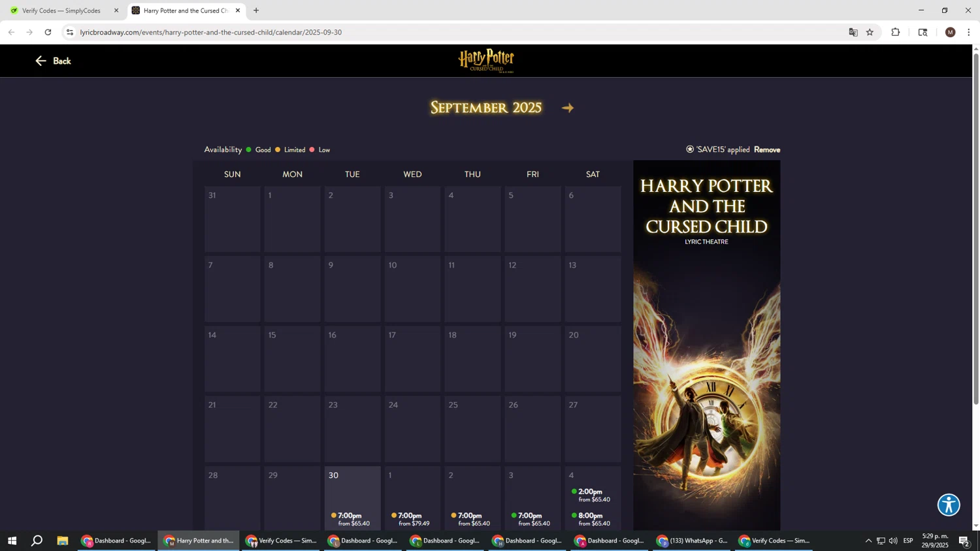The width and height of the screenshot is (980, 551).
Task: Select the Saturday 2:00pm matinee
Action: coord(591,495)
